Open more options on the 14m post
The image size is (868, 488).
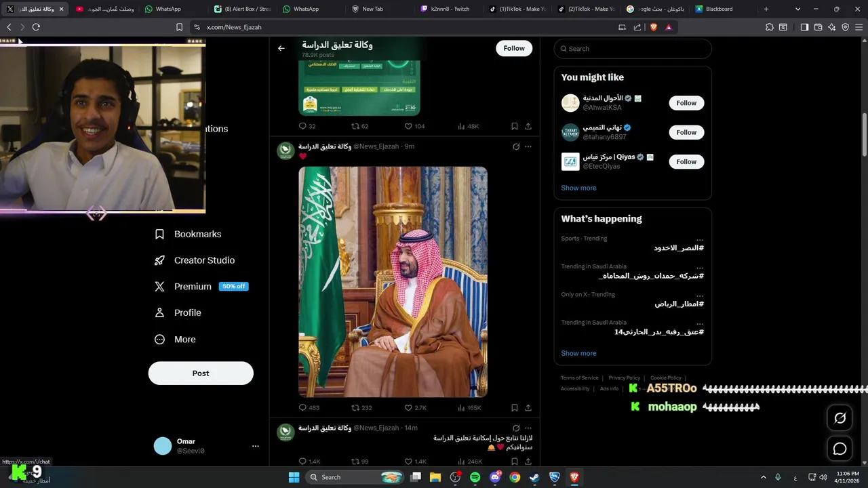click(528, 428)
